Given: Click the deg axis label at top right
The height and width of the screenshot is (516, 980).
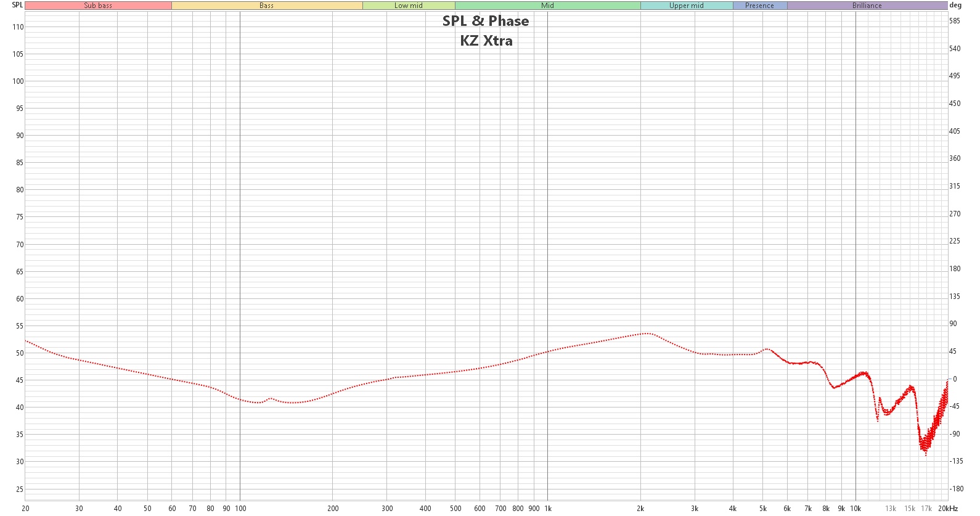Looking at the screenshot, I should pyautogui.click(x=955, y=5).
